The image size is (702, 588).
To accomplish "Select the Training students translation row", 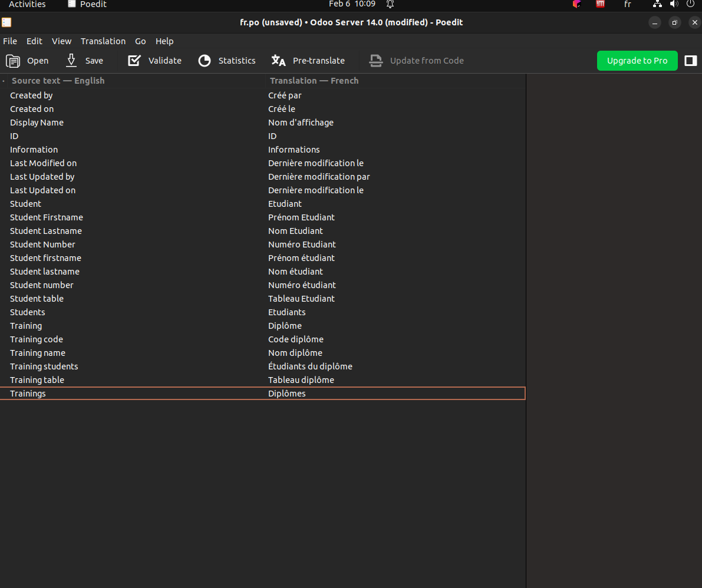I will 310,366.
